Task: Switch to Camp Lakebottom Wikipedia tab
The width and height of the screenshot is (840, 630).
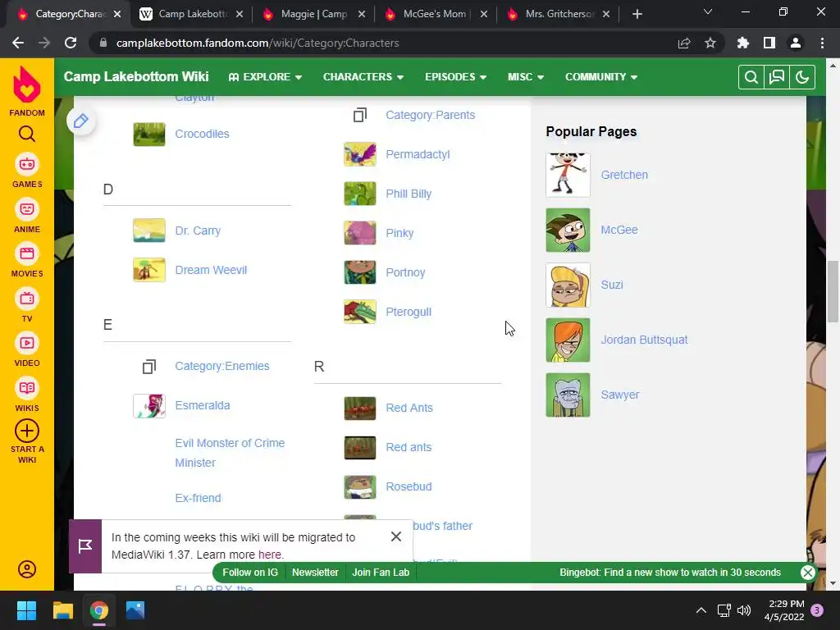Action: pos(190,14)
